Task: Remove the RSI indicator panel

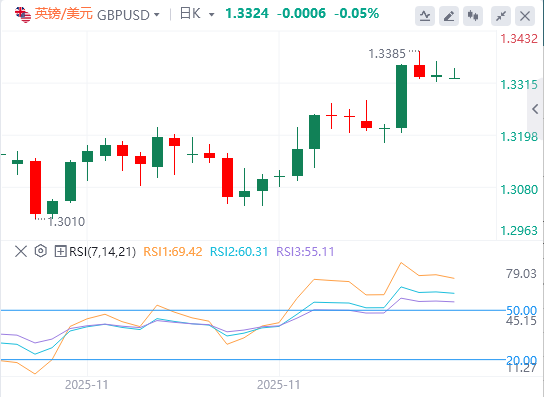Action: click(21, 251)
